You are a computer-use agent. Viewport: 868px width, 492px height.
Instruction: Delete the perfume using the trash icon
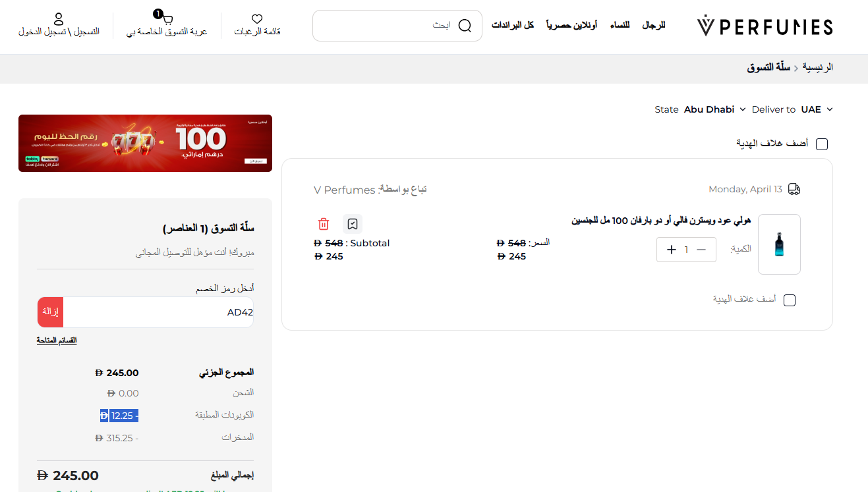pos(324,224)
